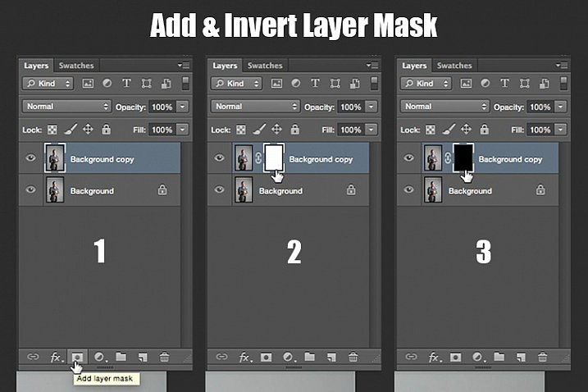Click Fill value field in panel 2
Screen dimensions: 588x392
(x=350, y=130)
